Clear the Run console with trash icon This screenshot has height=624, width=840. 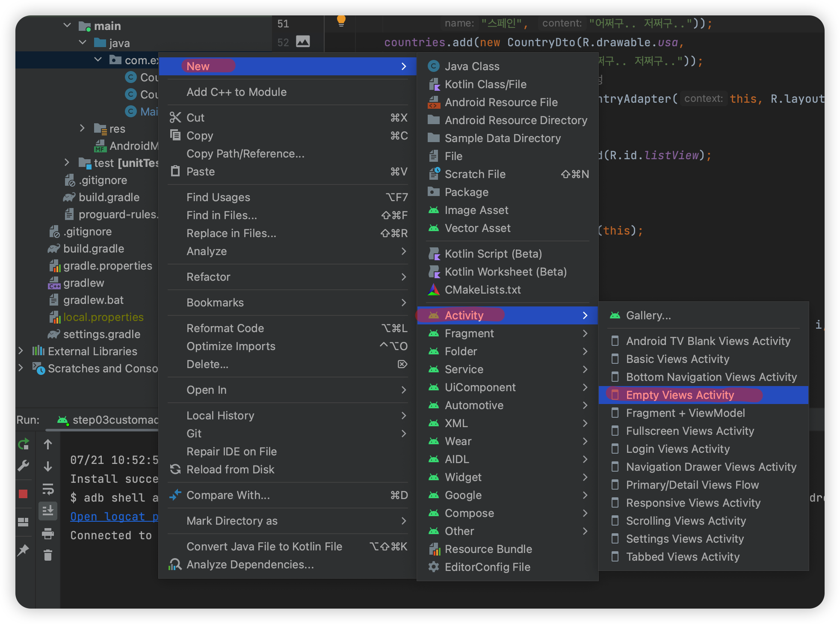[x=48, y=556]
